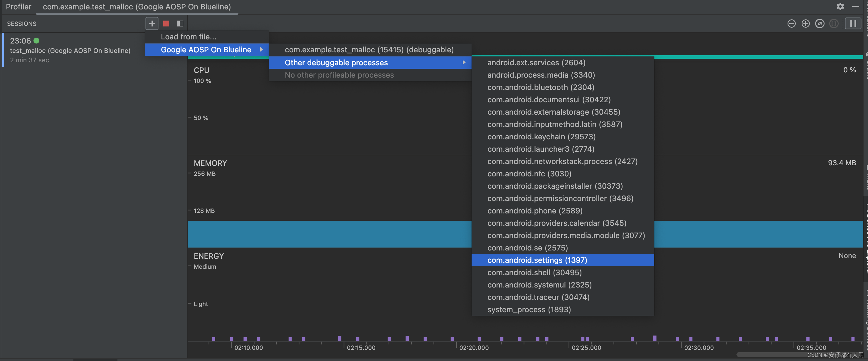Select com.android.phone (2589) process
Screen dimensions: 868x361
563,210
